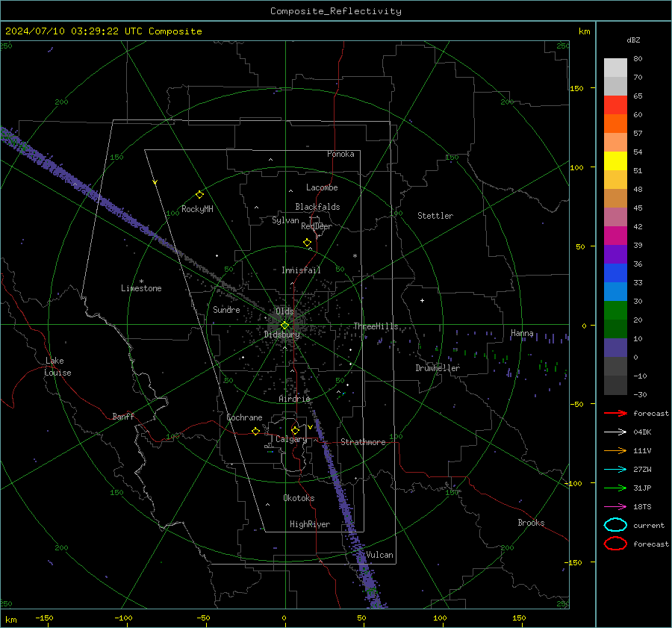Click the Hanna city label
The image size is (672, 628).
coord(522,333)
